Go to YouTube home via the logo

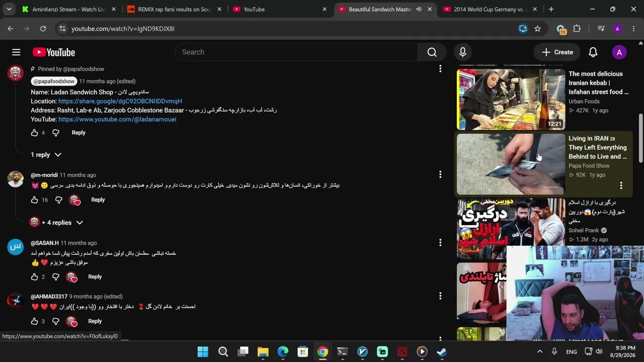pos(54,52)
